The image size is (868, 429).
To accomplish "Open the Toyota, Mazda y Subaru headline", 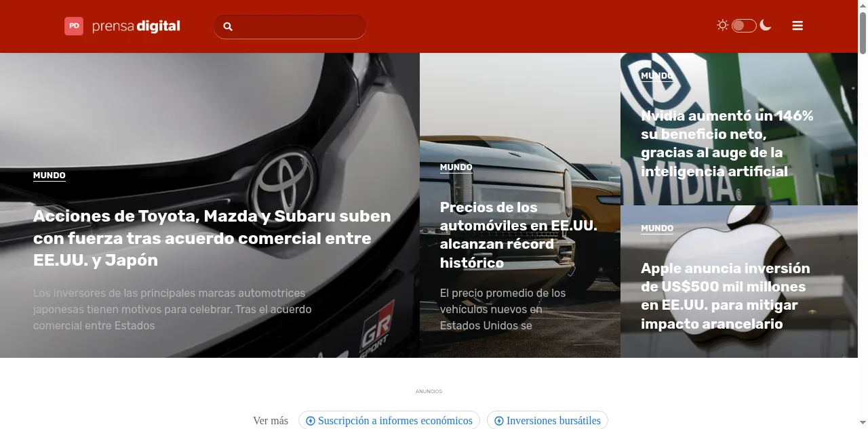I will 212,238.
